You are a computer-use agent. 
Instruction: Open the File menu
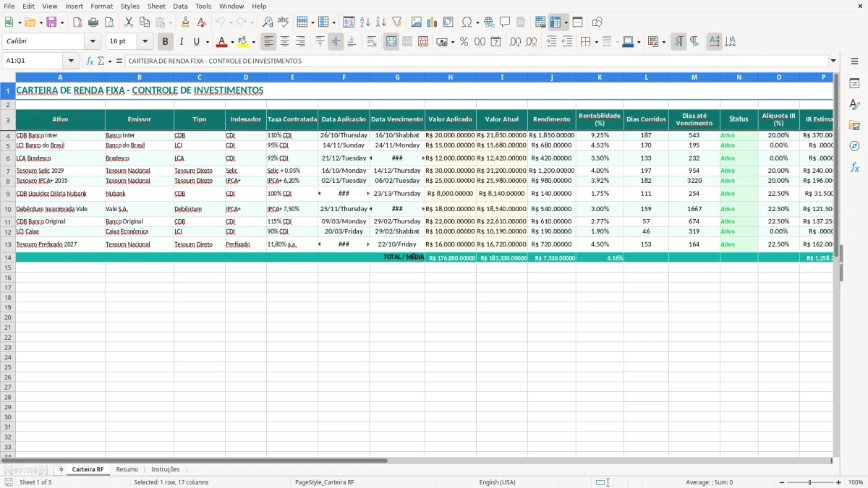coord(9,6)
